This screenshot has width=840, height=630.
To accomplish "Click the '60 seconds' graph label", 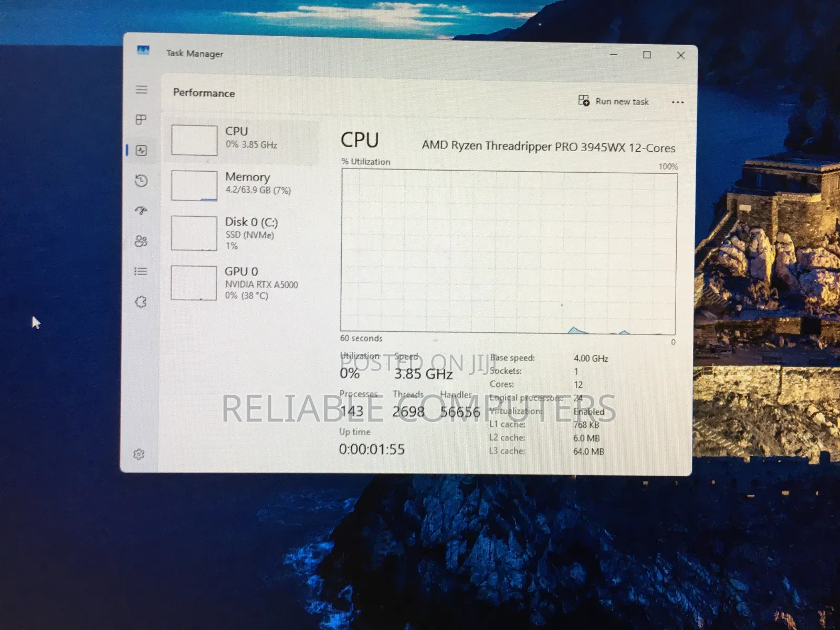I will [x=361, y=338].
